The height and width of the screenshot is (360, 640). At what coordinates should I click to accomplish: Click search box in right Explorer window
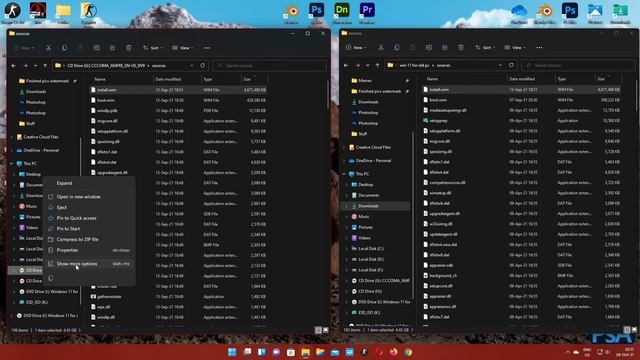click(579, 65)
